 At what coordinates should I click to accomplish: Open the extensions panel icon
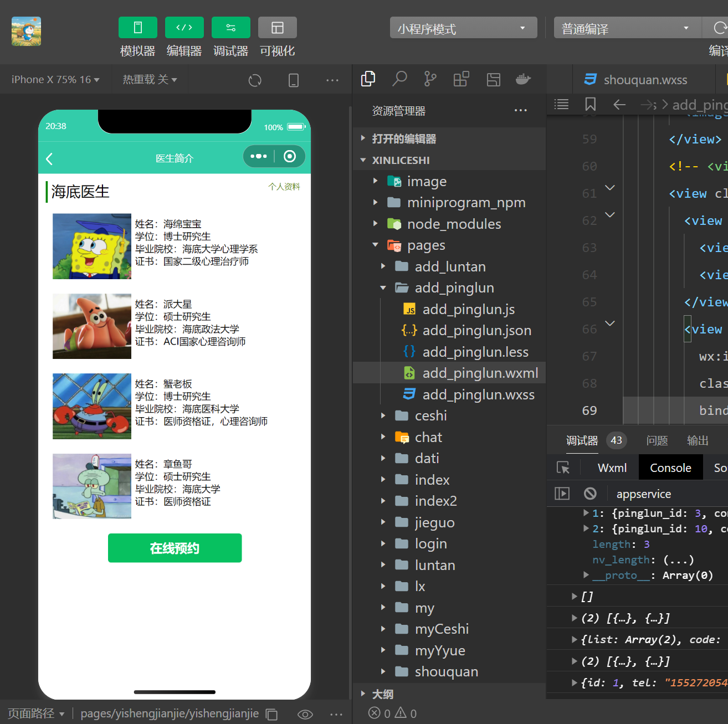coord(461,79)
